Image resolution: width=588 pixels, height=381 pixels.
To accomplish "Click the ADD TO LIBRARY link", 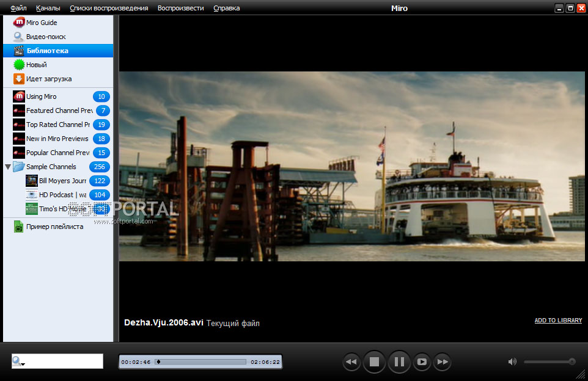I will [558, 321].
